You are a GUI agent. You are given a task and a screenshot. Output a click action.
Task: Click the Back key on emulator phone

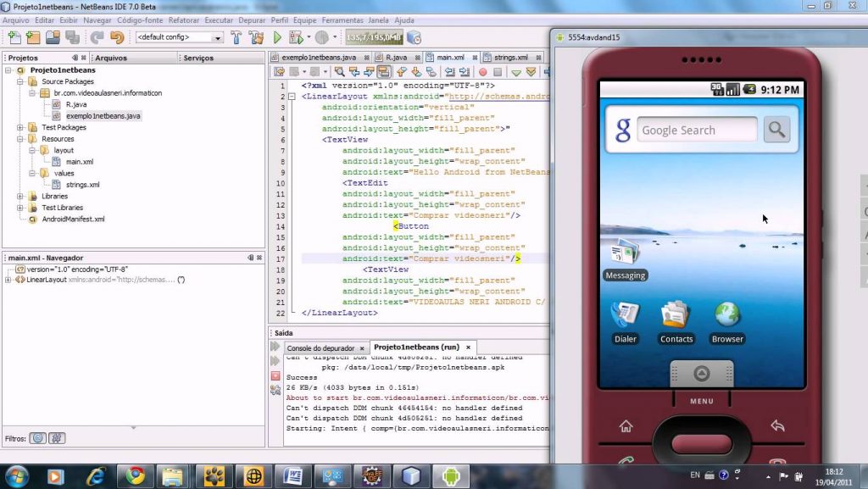[x=777, y=425]
